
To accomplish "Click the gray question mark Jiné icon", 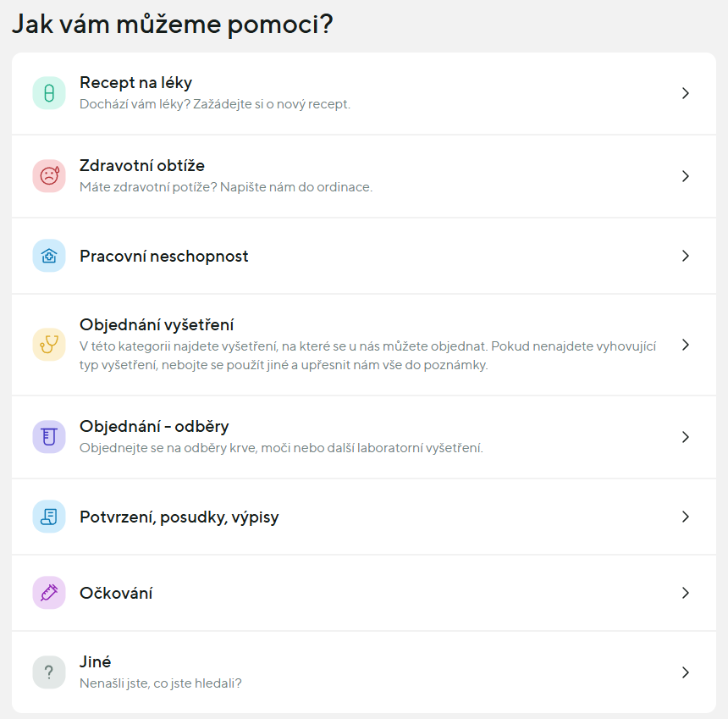I will tap(49, 672).
